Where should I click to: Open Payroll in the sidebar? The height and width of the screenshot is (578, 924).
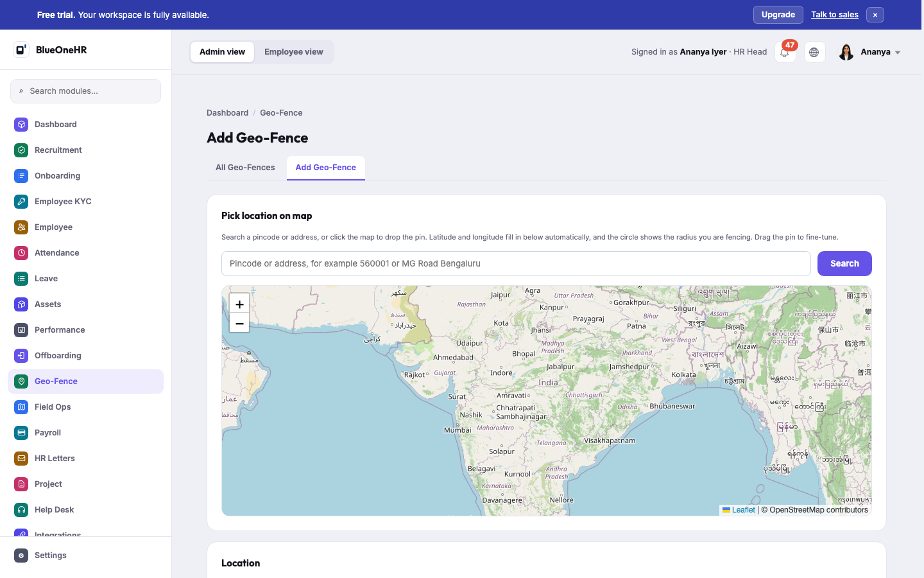pos(85,433)
